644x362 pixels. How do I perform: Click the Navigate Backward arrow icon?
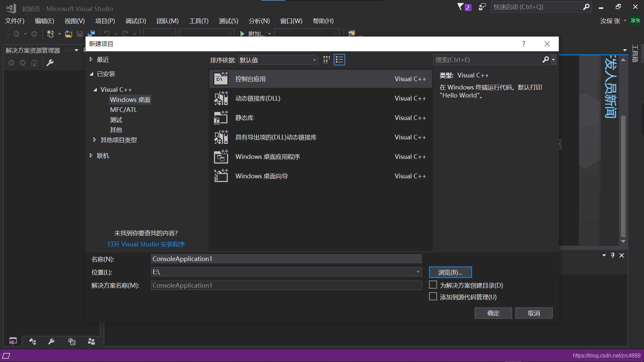click(17, 34)
